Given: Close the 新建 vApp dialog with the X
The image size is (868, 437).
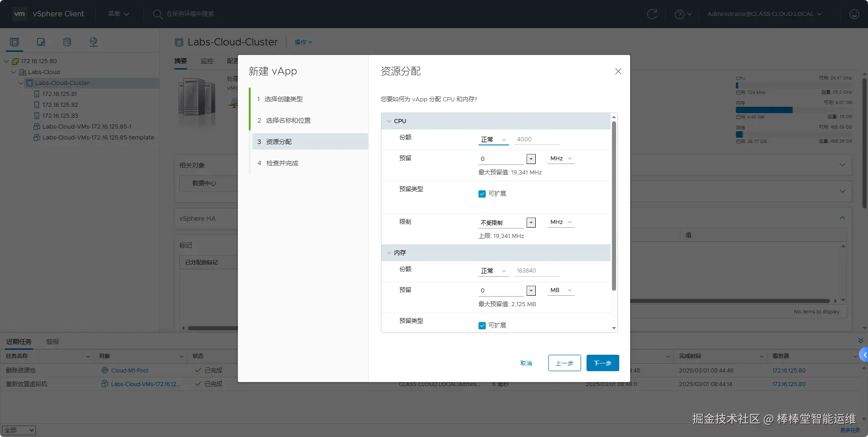Looking at the screenshot, I should pos(618,71).
